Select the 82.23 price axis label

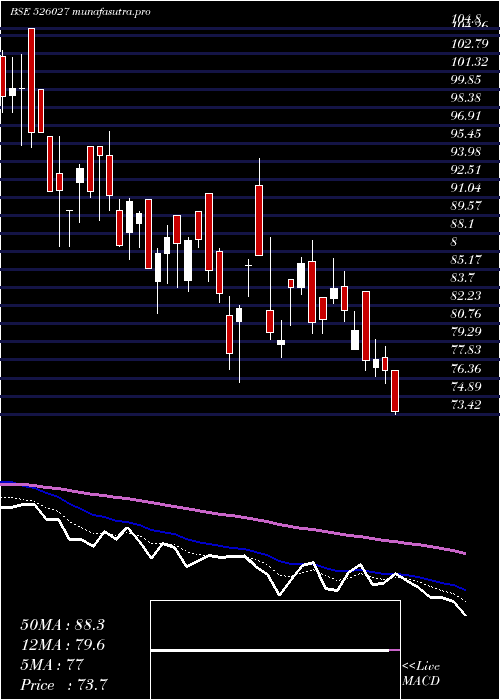(467, 296)
